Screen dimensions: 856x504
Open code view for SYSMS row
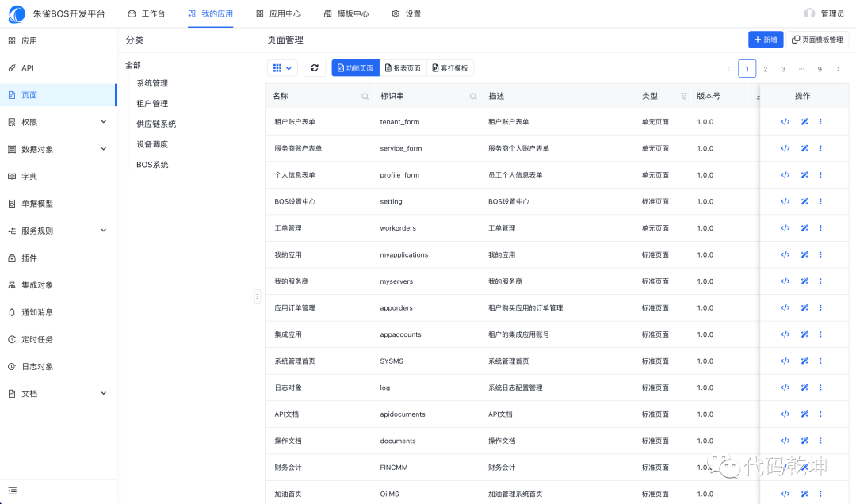point(785,361)
